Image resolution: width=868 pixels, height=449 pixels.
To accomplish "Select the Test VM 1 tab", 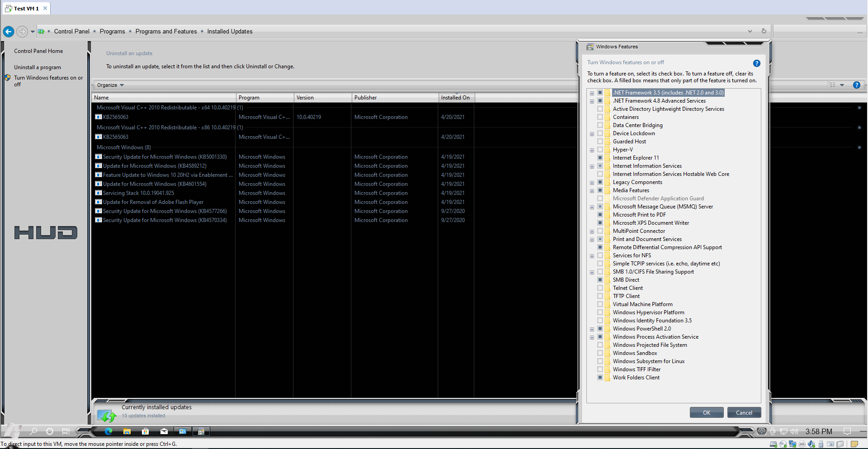I will coord(26,8).
